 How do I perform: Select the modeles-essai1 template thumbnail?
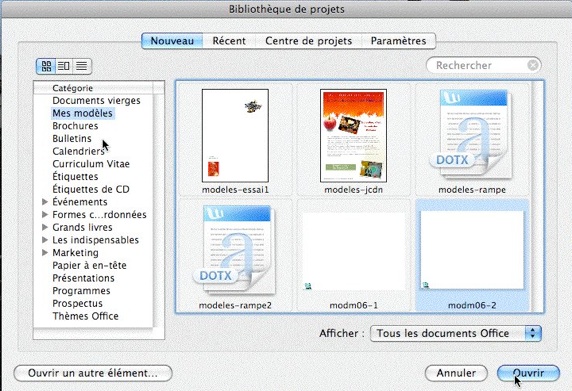(235, 136)
